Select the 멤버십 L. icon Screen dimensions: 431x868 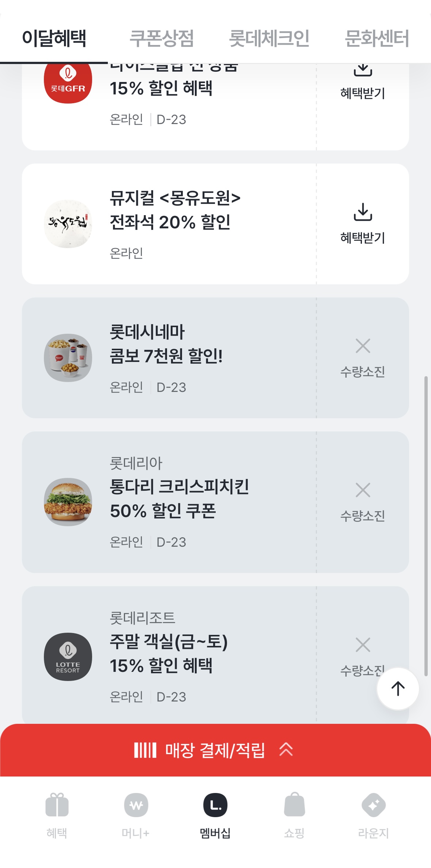click(215, 805)
